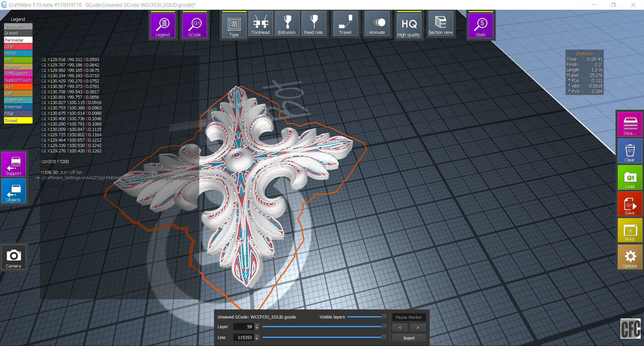Click the Pause Marker button

click(409, 317)
